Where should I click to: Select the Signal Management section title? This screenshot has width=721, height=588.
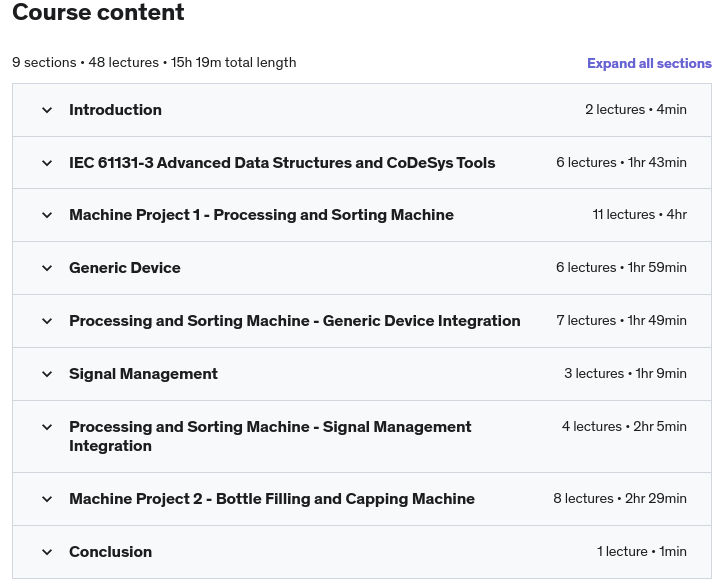click(x=143, y=374)
